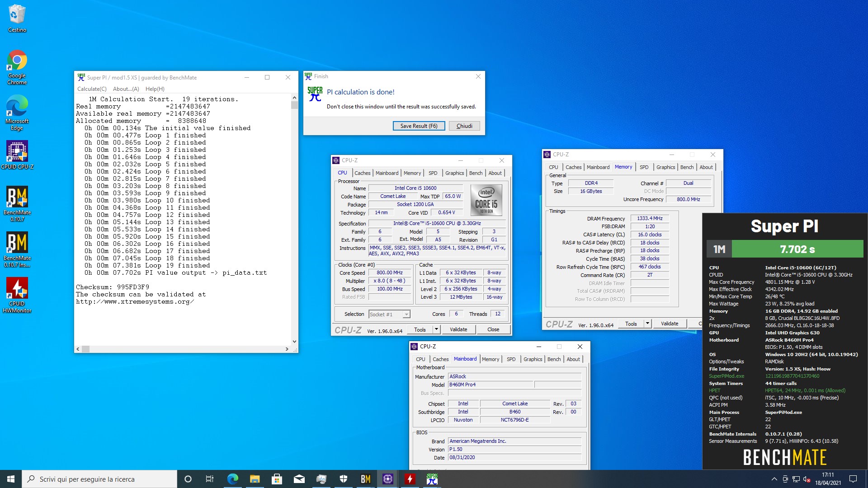Select Bench tab in CPU-Z CPU window
This screenshot has height=488, width=868.
(476, 173)
